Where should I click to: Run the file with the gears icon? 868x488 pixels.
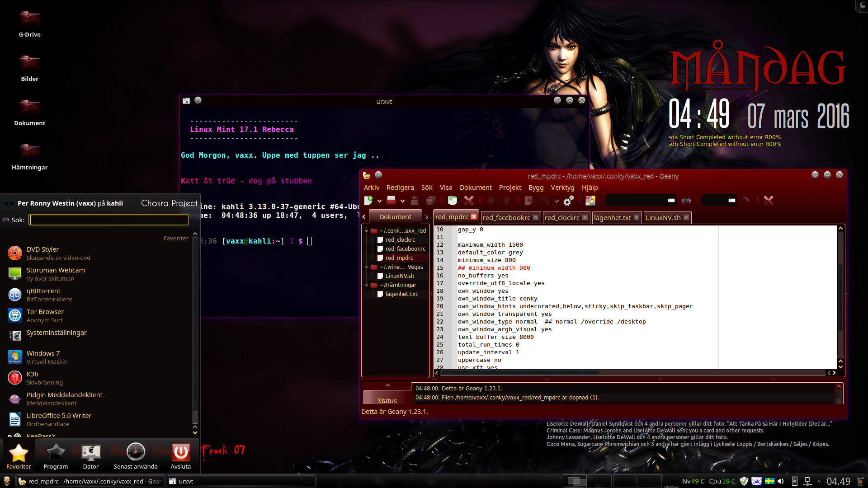point(569,200)
